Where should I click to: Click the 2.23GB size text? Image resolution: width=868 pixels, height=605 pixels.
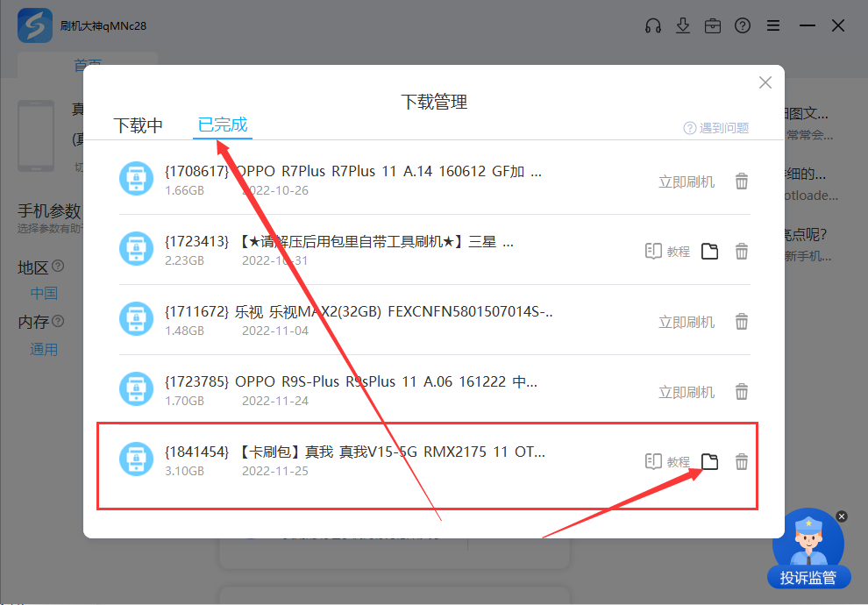[x=184, y=260]
